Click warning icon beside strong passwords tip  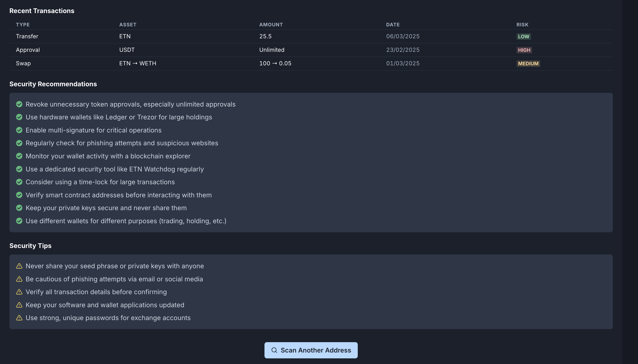(x=19, y=318)
